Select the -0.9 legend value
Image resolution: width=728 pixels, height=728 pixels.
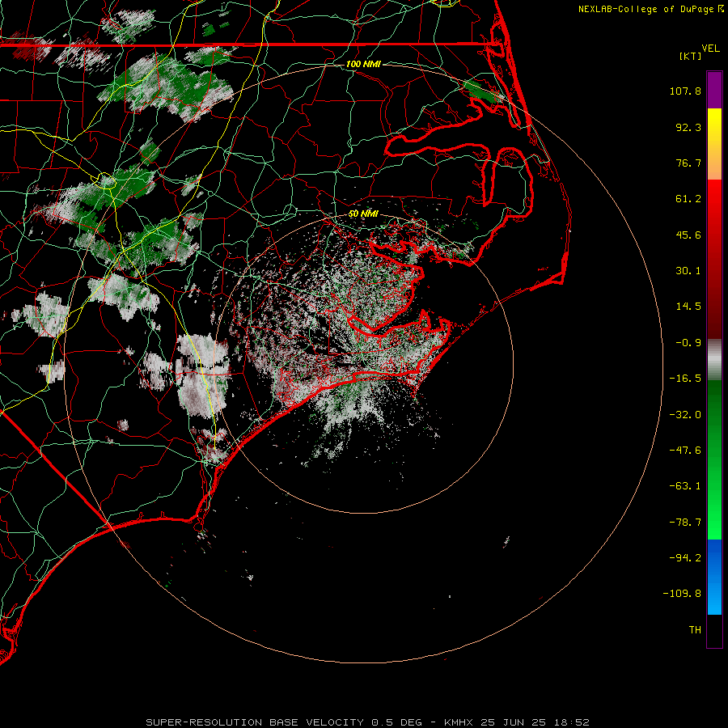[688, 343]
